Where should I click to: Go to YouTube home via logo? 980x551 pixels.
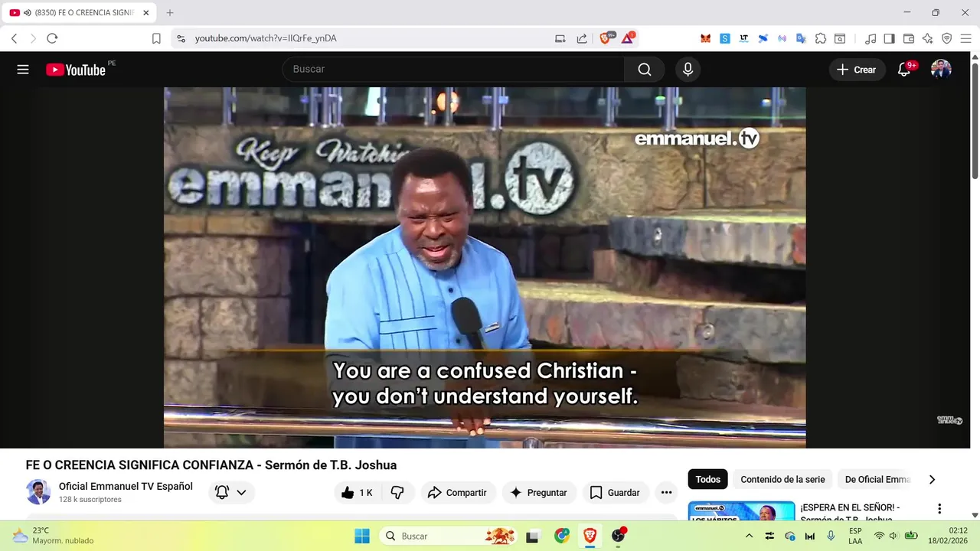click(75, 70)
